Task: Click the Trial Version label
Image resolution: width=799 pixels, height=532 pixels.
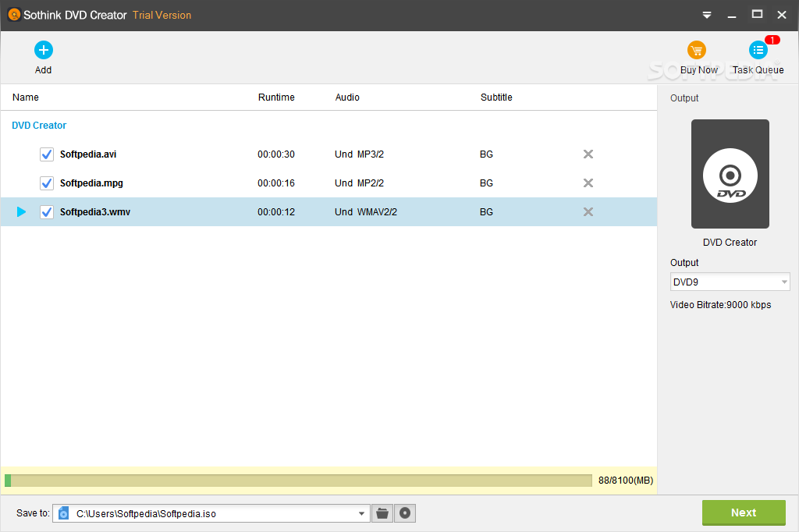Action: 162,16
